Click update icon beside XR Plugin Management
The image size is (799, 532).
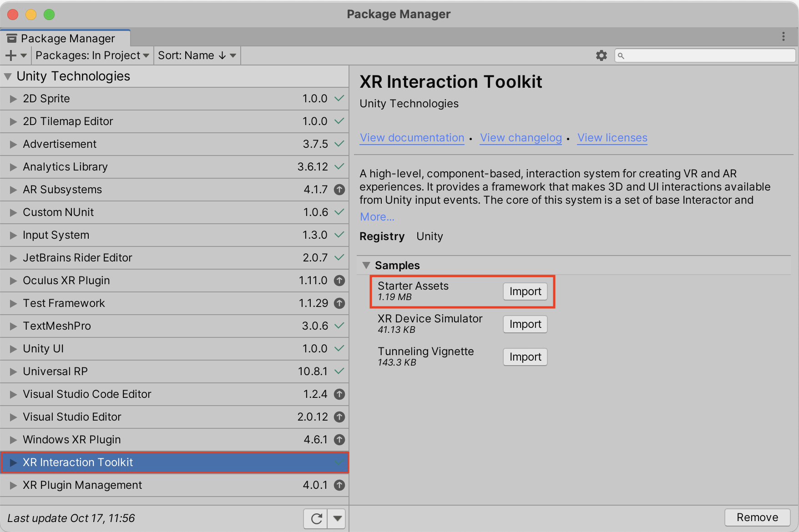tap(339, 485)
